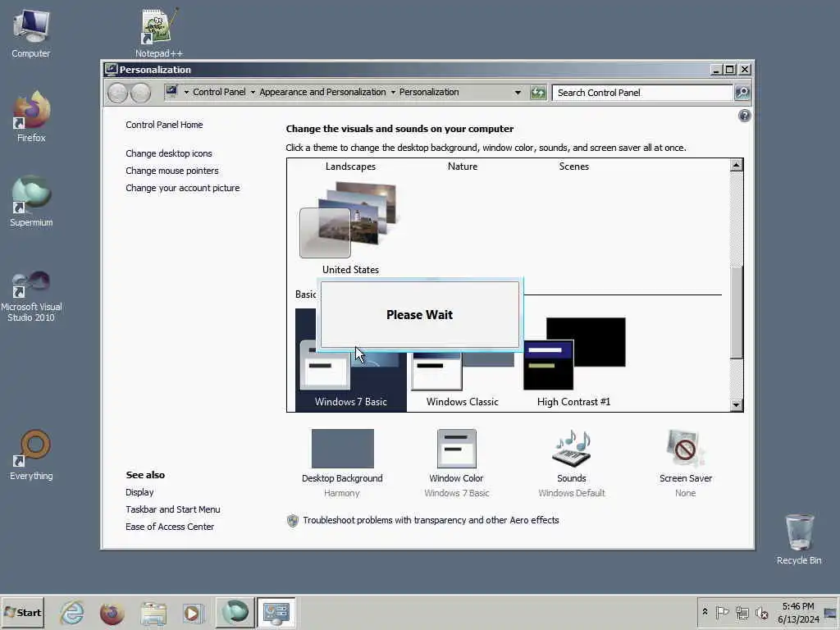Screen dimensions: 840x630
Task: Select the Windows Classic theme
Action: coord(463,378)
